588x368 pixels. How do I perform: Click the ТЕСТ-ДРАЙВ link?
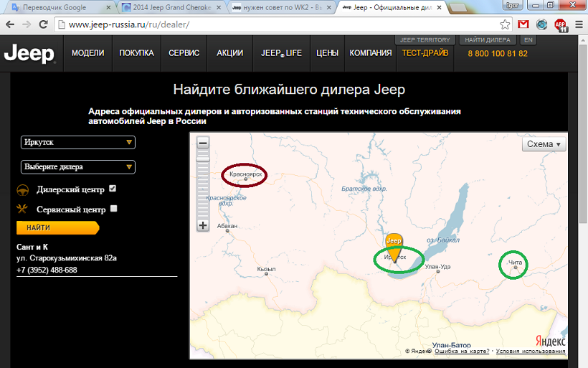click(425, 53)
